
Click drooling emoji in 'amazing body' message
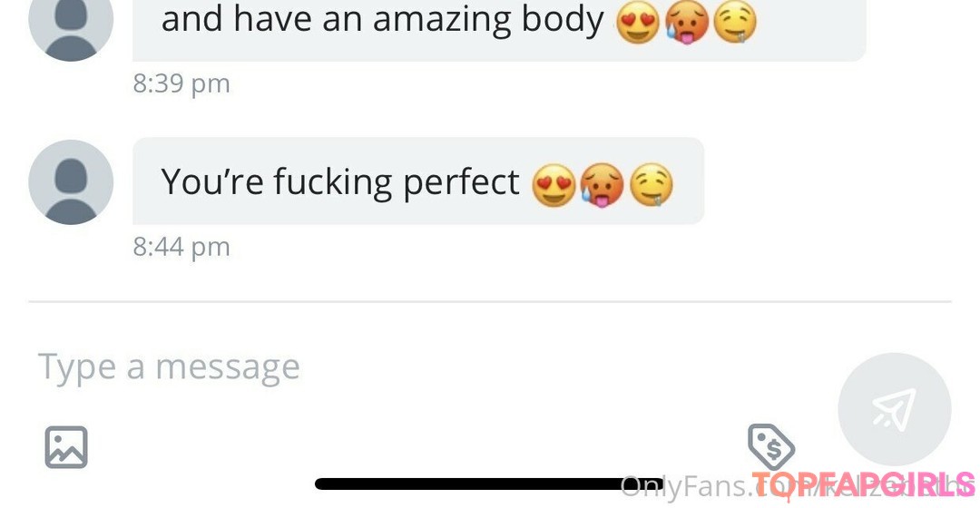coord(735,22)
